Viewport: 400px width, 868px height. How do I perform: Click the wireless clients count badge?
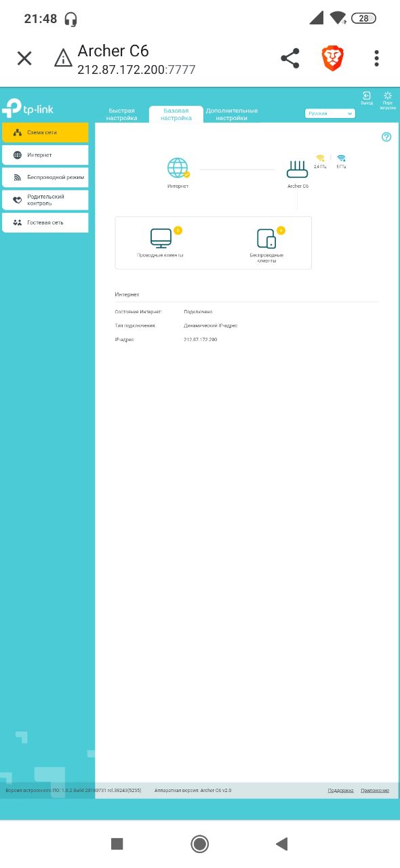tap(281, 231)
